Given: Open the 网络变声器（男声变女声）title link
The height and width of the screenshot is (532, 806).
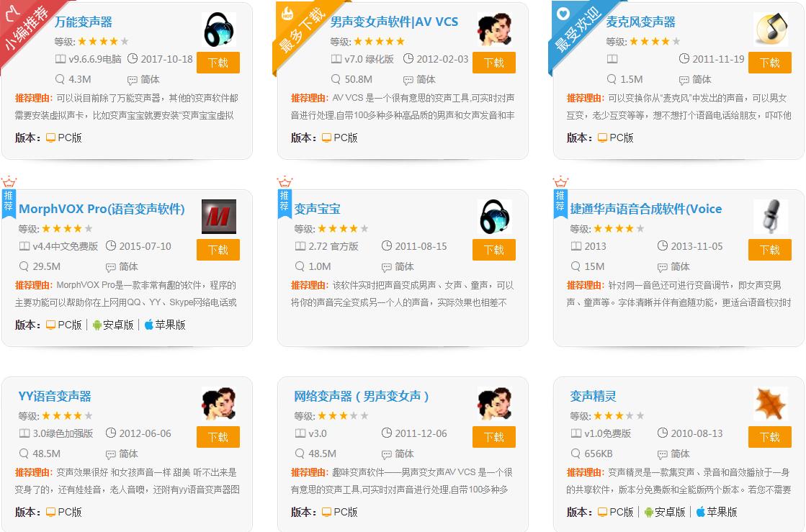Looking at the screenshot, I should click(x=362, y=397).
